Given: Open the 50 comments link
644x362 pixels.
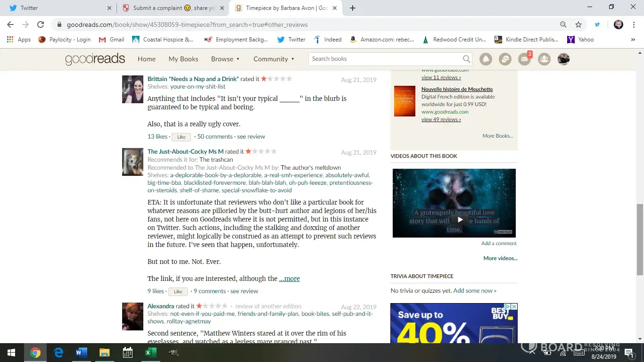Looking at the screenshot, I should coord(215,137).
